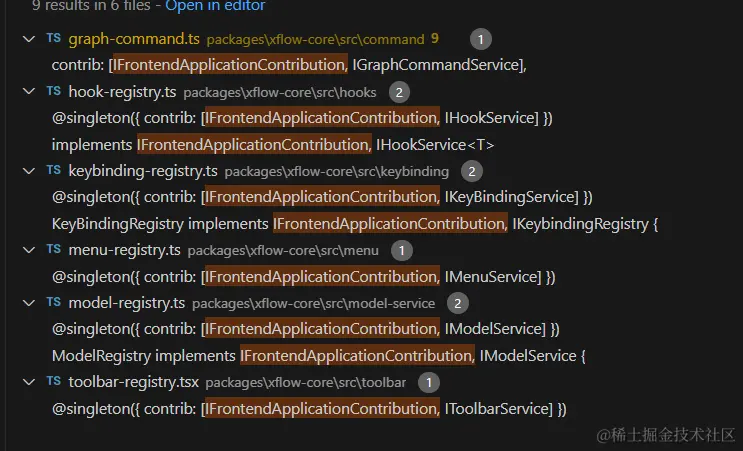Select the 'implements ... IHookService<T>' match line
Image resolution: width=743 pixels, height=451 pixels.
(273, 144)
